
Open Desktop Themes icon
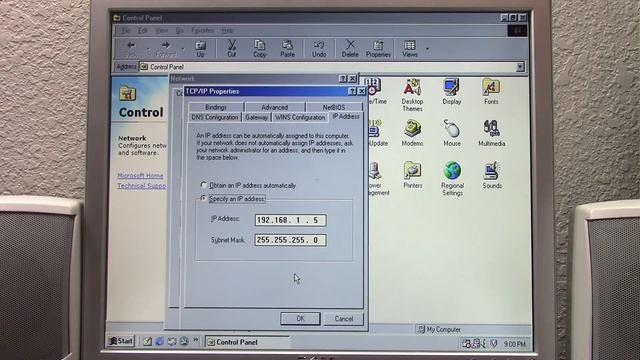click(x=412, y=95)
